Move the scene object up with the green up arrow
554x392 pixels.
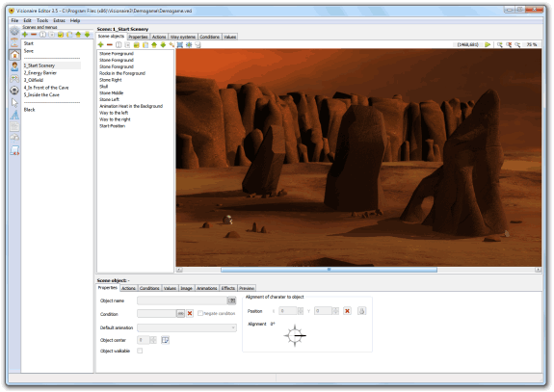click(x=154, y=45)
